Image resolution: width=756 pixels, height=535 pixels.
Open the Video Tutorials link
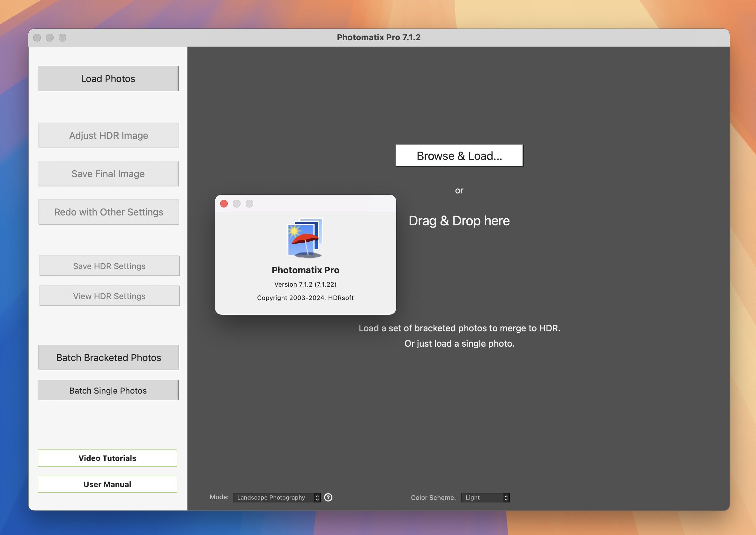point(107,458)
